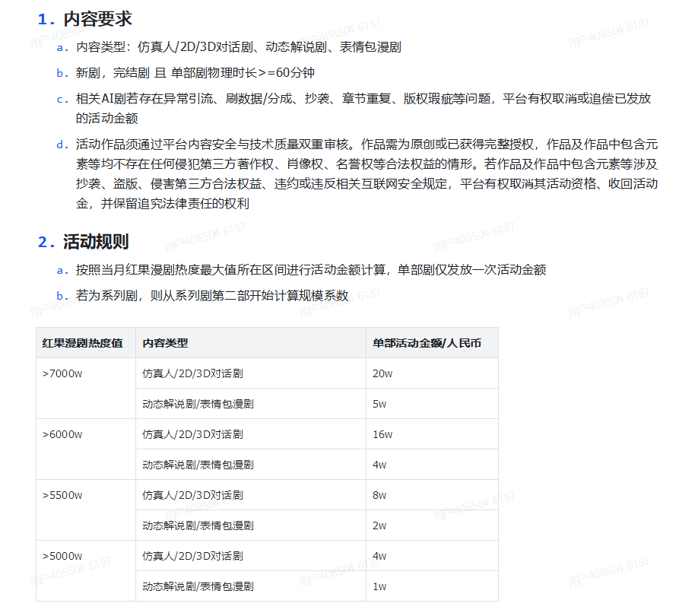Viewport: 698px width, 616px height.
Task: Click the '活动规则' section heading
Action: pos(96,242)
